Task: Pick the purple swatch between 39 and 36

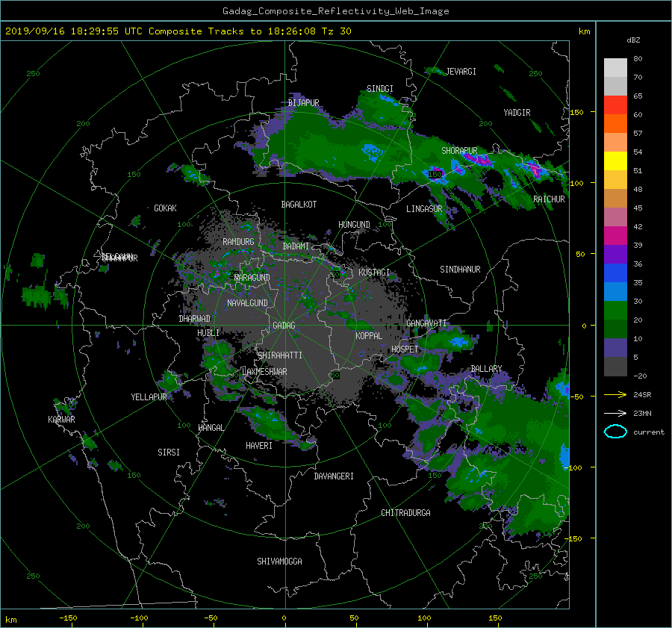Action: click(x=615, y=255)
